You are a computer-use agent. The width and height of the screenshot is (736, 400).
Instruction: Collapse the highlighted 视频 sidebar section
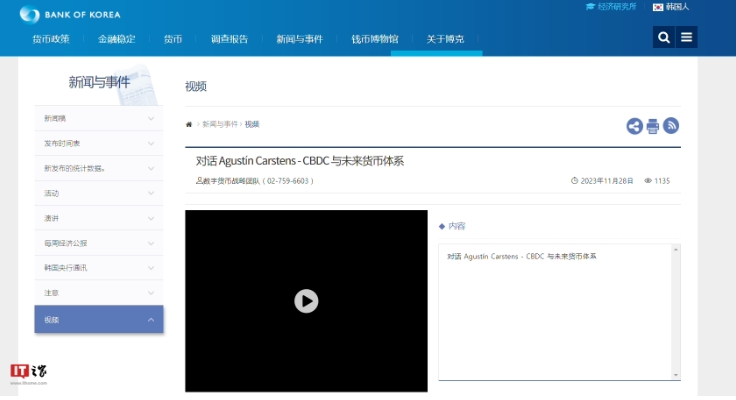point(98,319)
